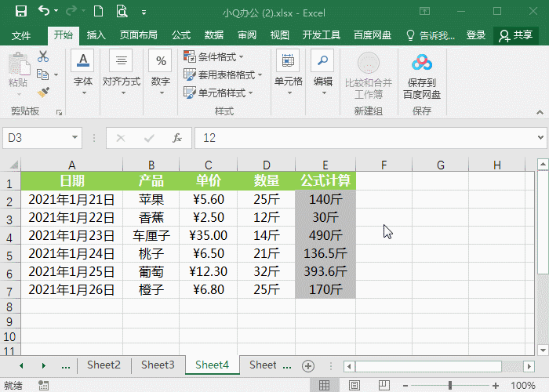
Task: Switch to Page Layout view in status bar
Action: pyautogui.click(x=354, y=386)
